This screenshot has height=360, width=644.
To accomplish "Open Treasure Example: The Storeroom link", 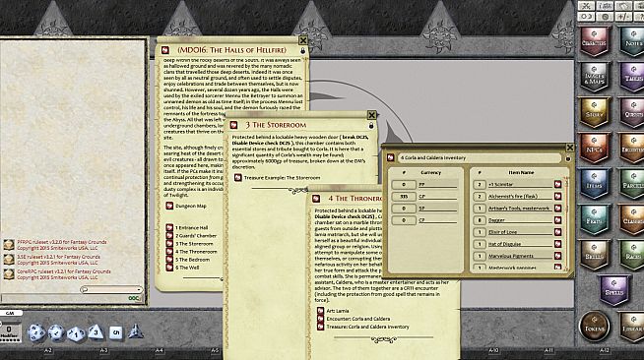I will coord(282,178).
